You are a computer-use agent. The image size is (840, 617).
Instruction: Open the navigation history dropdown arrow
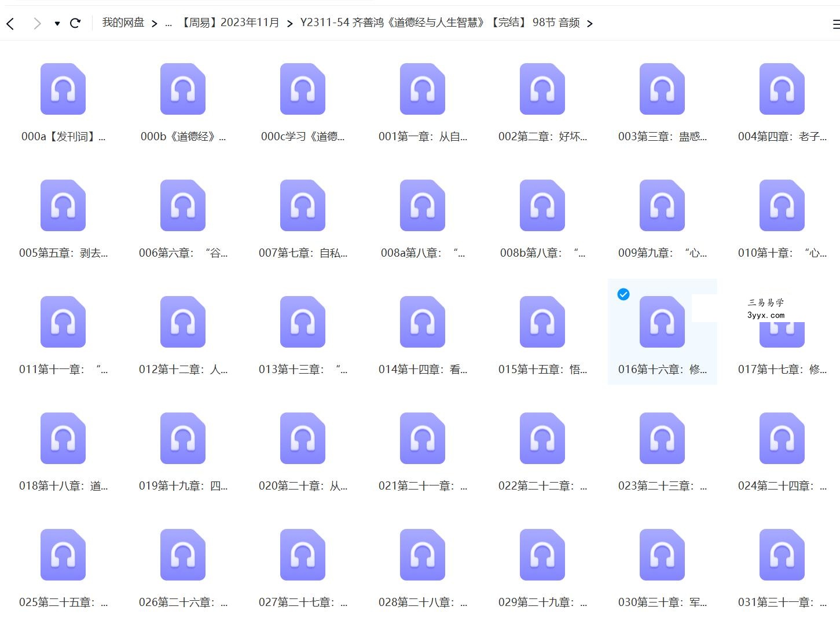click(x=57, y=24)
